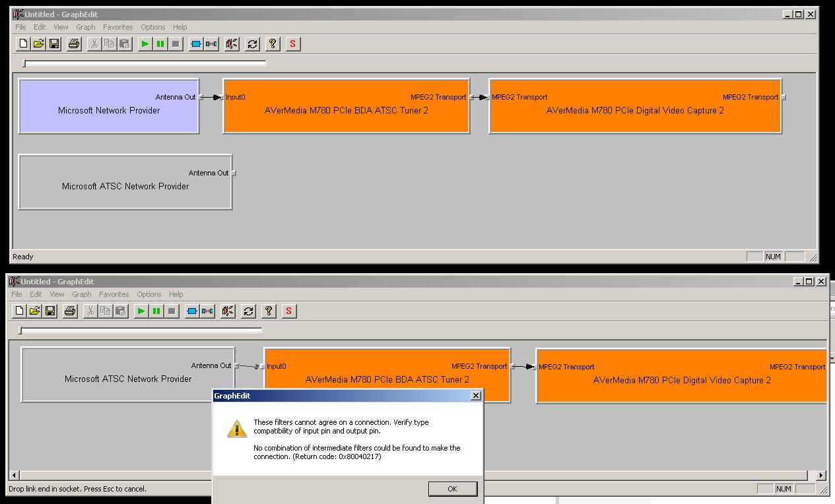Open Graph menu in lower GraphEdit window
Viewport: 835px width, 504px height.
[82, 294]
